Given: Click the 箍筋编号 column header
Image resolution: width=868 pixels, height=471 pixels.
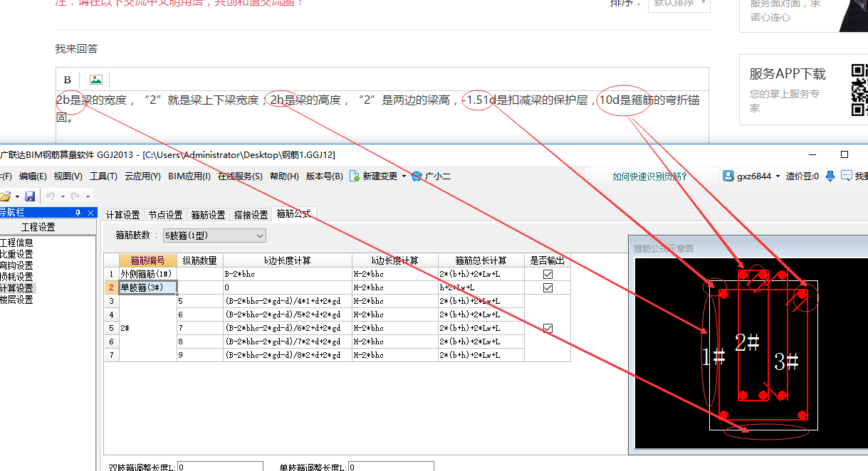Looking at the screenshot, I should [147, 260].
